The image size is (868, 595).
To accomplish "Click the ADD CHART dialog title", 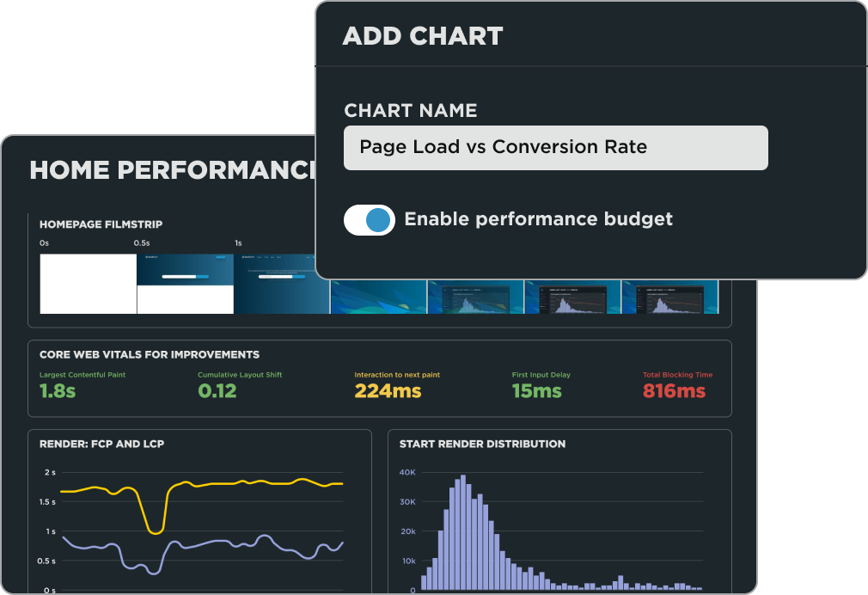I will click(x=423, y=36).
